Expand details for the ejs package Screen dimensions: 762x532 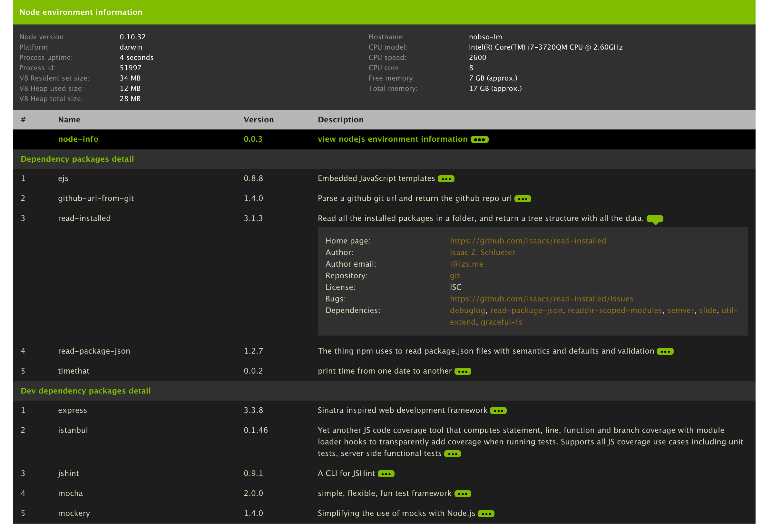pos(446,179)
